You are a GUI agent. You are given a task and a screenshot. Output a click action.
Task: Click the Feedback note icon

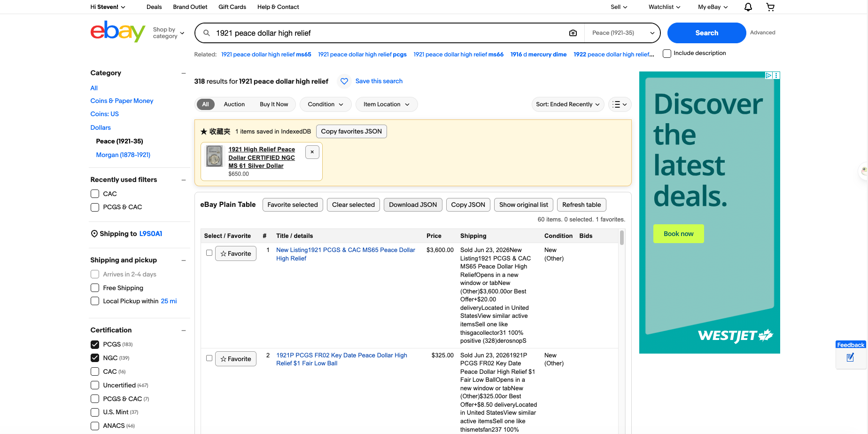click(x=850, y=358)
